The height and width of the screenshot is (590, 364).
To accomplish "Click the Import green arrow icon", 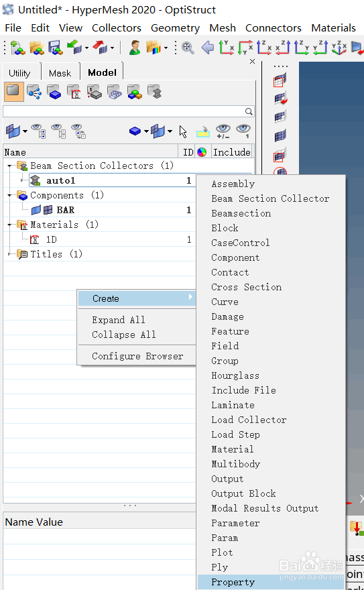I will (x=74, y=48).
